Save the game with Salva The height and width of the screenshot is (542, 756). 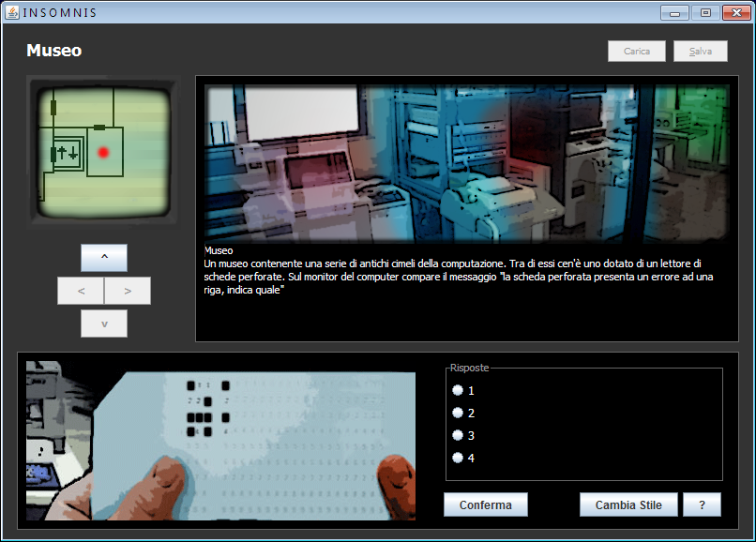tap(700, 52)
